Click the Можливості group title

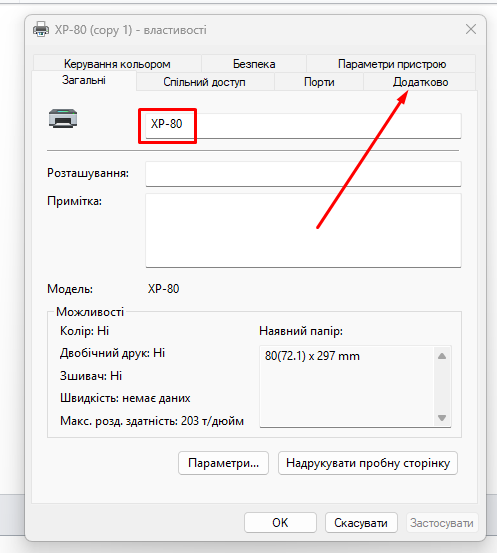point(90,312)
